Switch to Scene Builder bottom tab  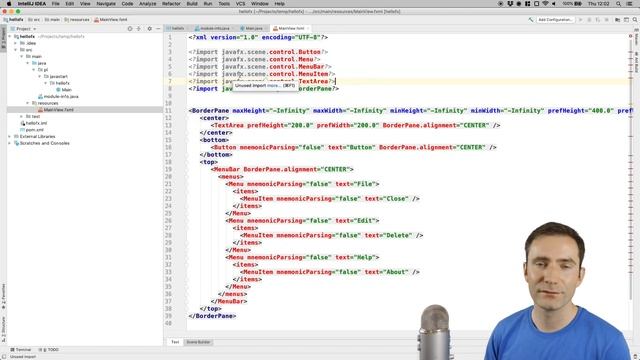pos(198,342)
